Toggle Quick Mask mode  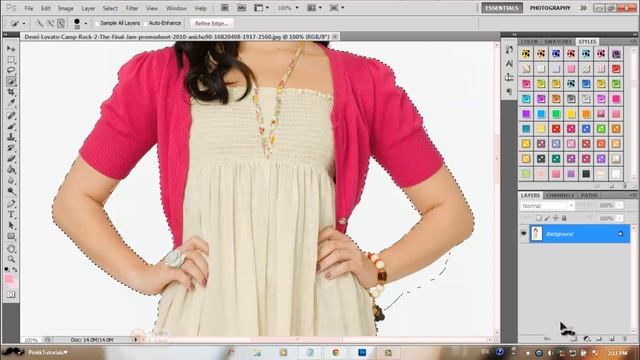coord(11,294)
